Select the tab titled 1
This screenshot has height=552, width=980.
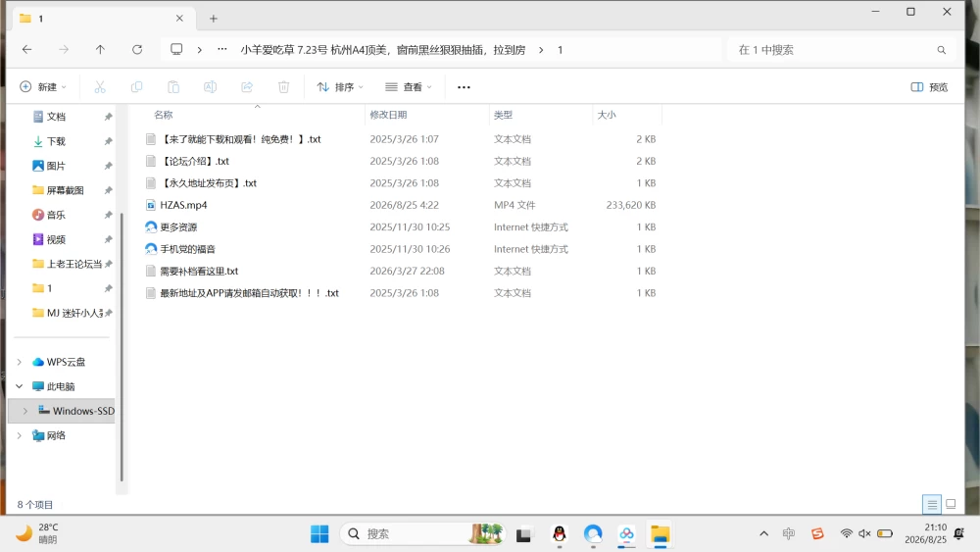pos(103,18)
